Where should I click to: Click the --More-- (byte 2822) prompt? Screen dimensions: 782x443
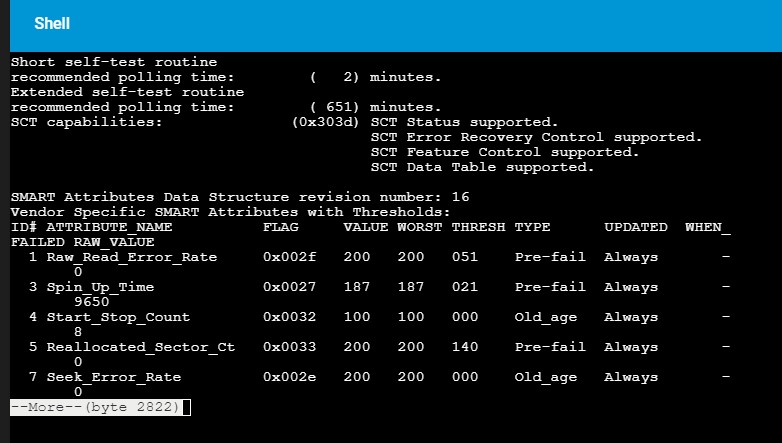pos(95,407)
